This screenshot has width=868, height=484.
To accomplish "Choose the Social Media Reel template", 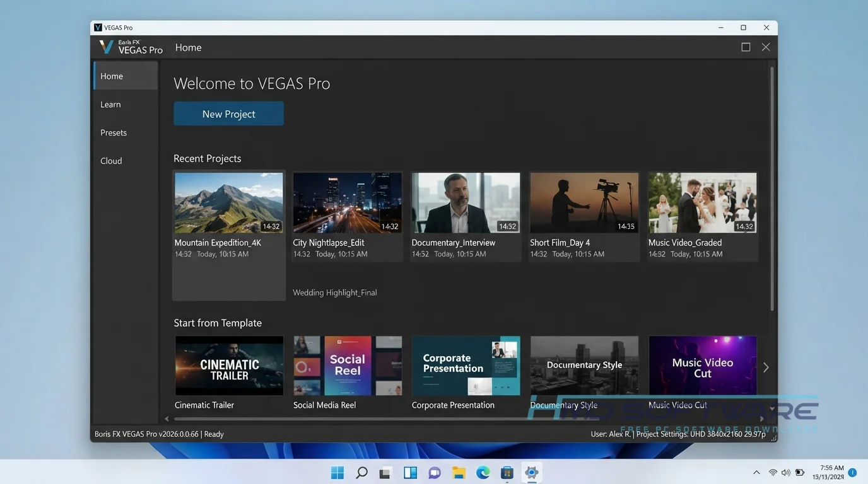I will (348, 366).
